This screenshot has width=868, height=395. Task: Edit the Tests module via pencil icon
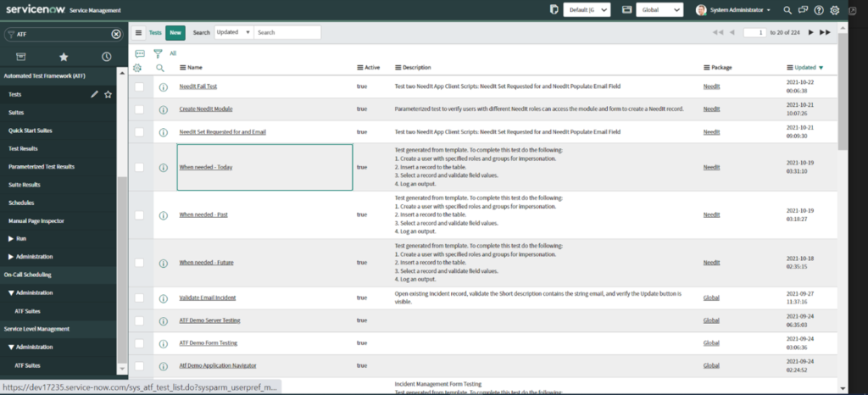point(94,95)
